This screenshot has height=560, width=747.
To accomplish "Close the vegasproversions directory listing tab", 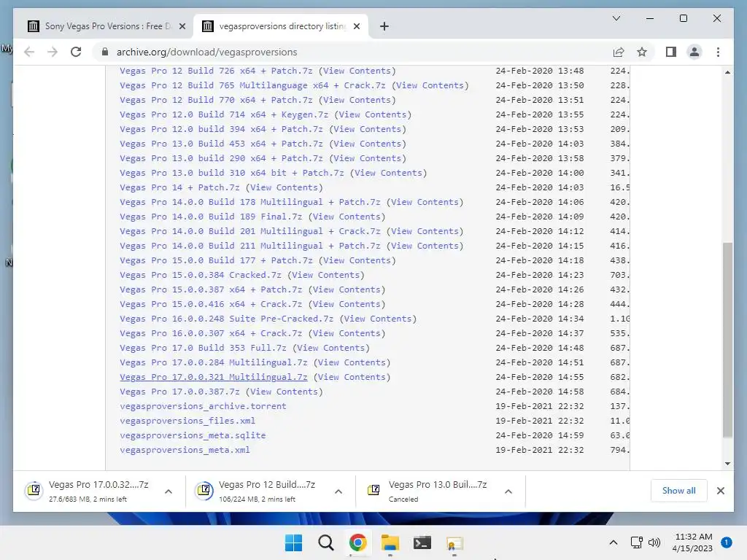I will 357,26.
